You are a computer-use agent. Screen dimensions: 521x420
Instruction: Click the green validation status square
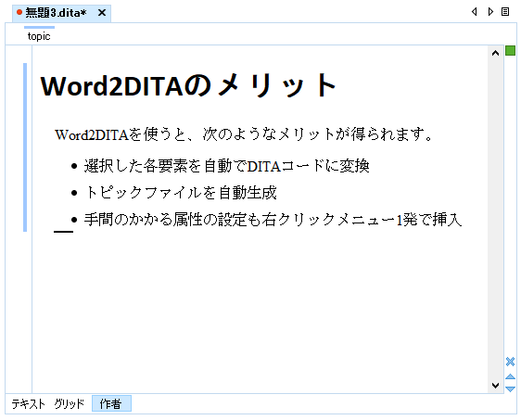coord(511,51)
